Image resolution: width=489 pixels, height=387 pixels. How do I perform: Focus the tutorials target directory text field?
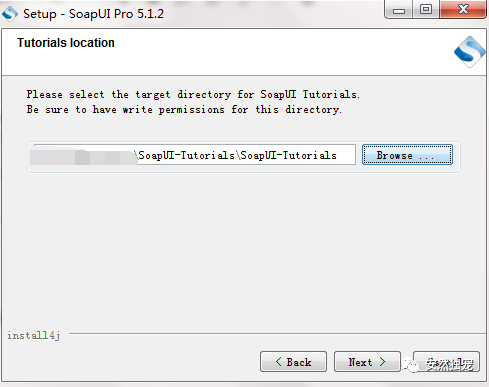192,155
